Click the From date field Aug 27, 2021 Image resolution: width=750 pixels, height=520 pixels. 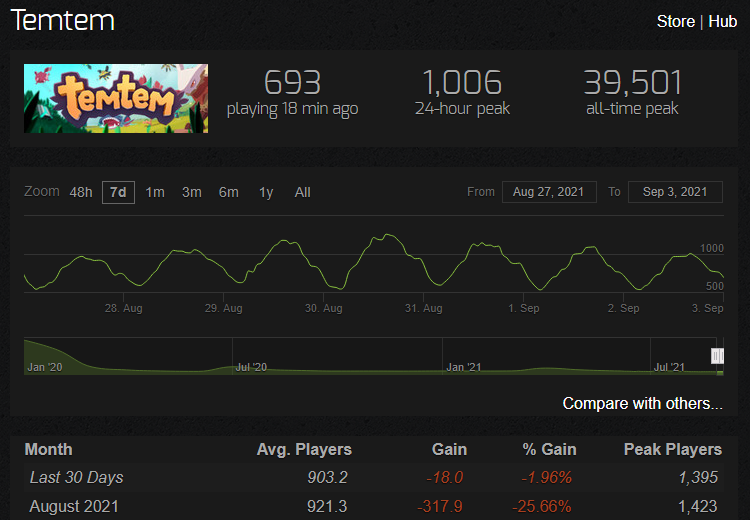point(549,192)
